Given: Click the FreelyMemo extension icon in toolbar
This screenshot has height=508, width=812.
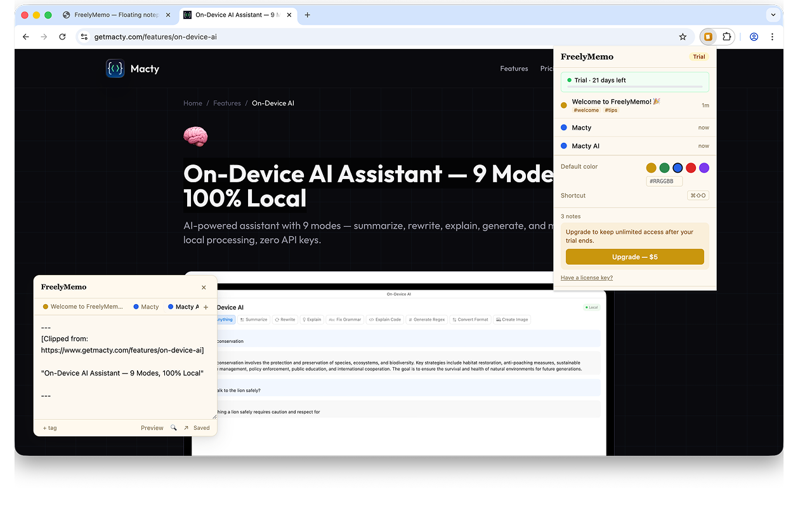Looking at the screenshot, I should [x=708, y=37].
